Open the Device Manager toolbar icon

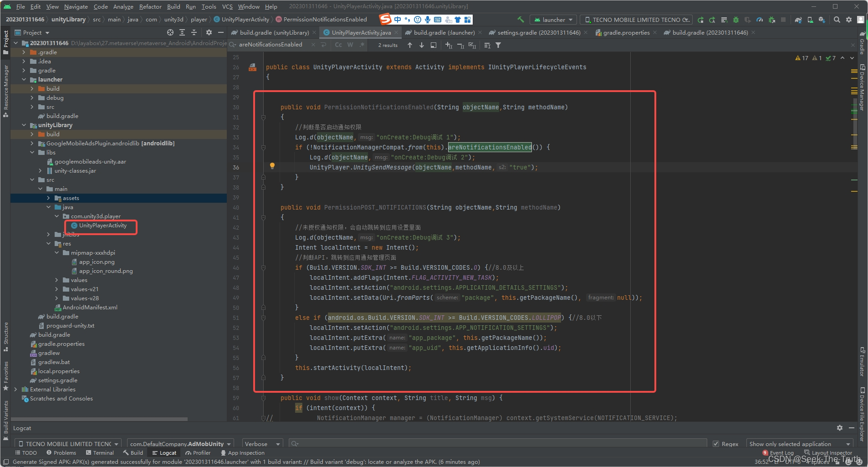coord(810,20)
